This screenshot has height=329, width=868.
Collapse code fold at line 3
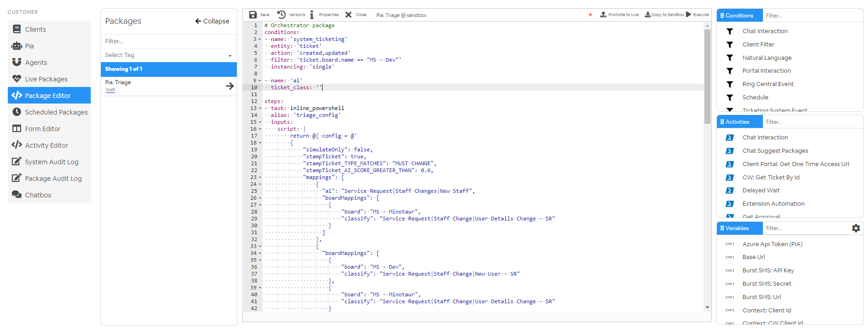[260, 40]
